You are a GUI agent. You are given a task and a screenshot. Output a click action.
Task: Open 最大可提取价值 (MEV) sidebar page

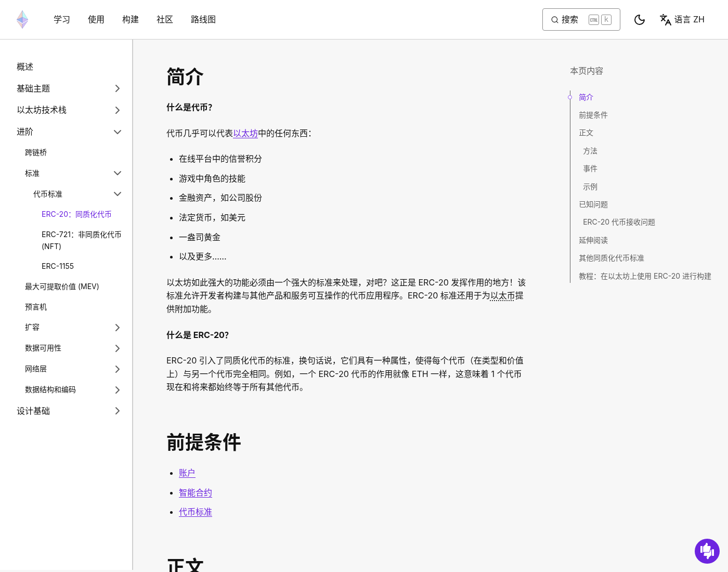62,287
